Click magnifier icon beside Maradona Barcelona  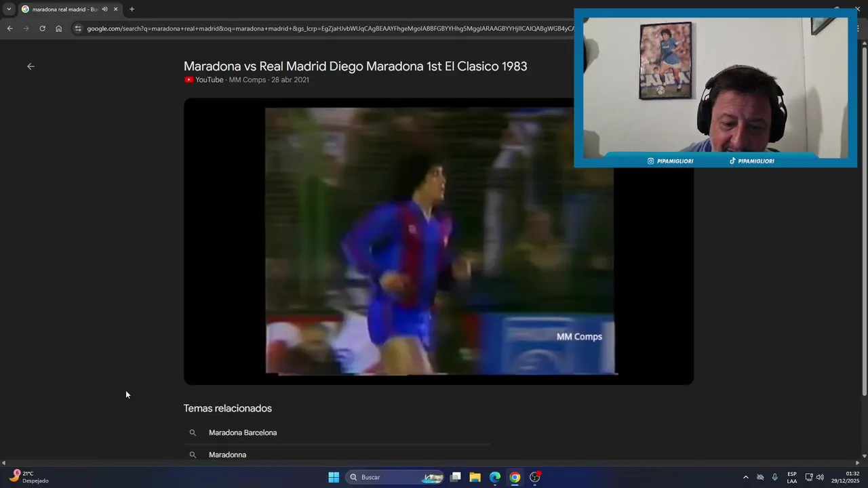point(193,432)
